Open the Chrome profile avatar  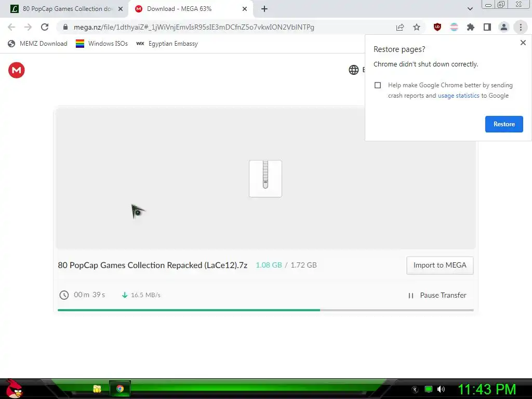coord(504,27)
